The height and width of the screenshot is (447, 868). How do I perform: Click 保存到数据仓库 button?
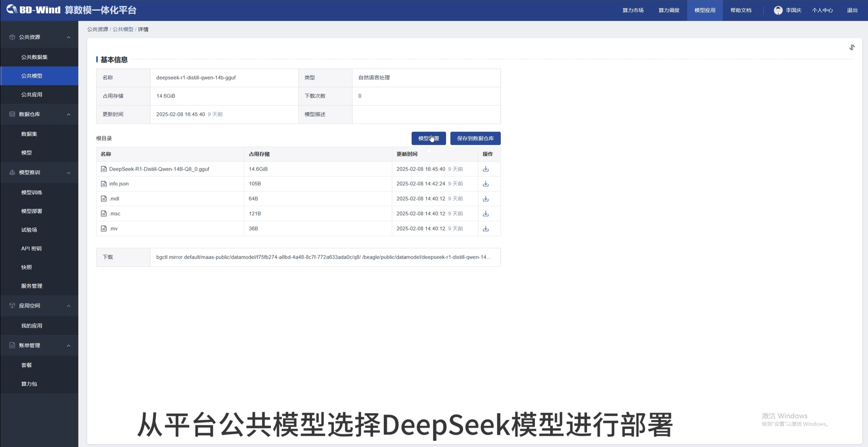click(475, 138)
